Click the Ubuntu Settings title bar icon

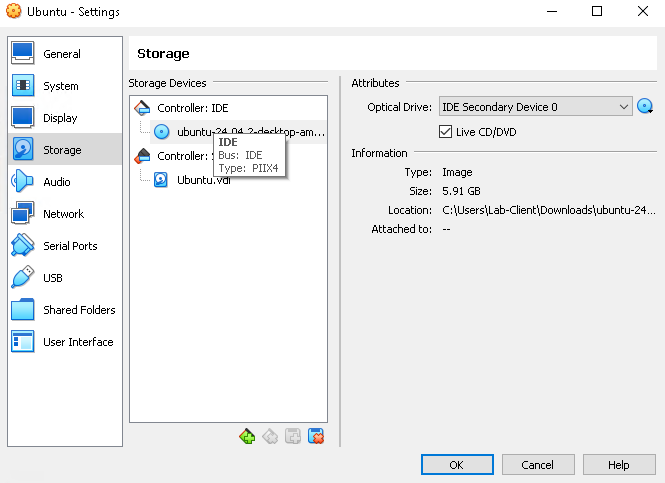[14, 11]
